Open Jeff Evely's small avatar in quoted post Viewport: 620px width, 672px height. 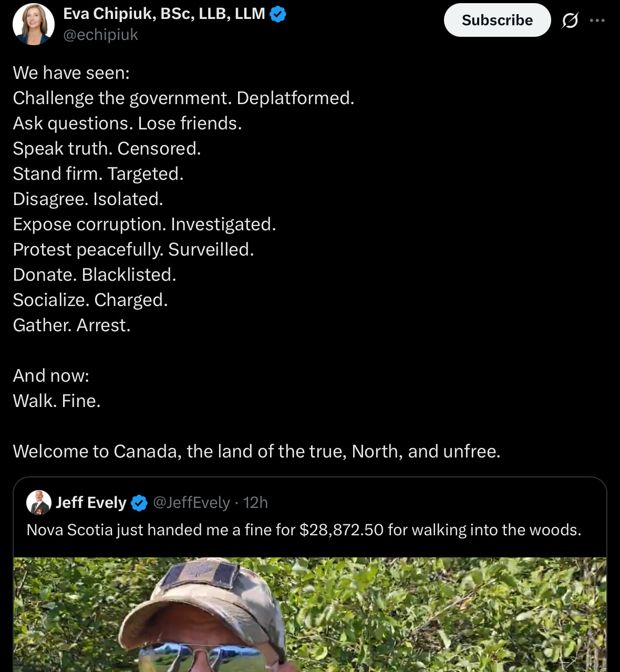[x=38, y=503]
